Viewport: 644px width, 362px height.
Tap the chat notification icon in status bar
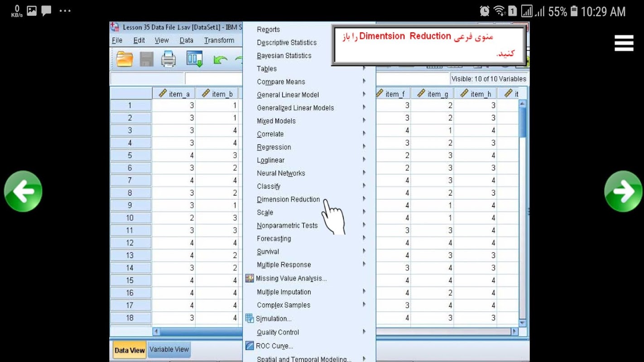pos(46,11)
